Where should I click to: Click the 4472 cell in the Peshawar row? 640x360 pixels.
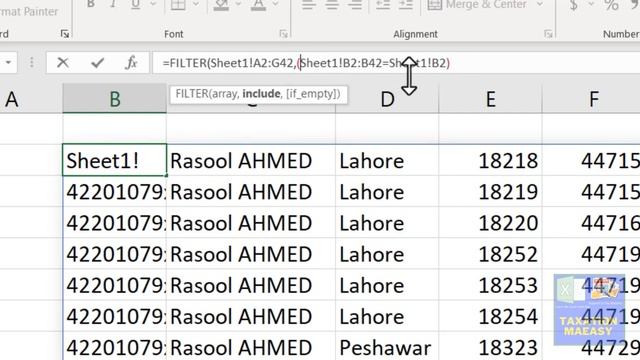click(x=591, y=348)
